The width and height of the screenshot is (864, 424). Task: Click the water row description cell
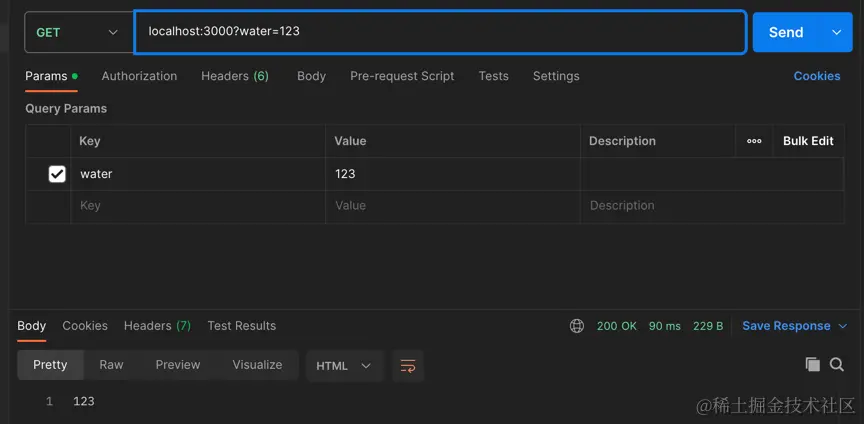712,174
